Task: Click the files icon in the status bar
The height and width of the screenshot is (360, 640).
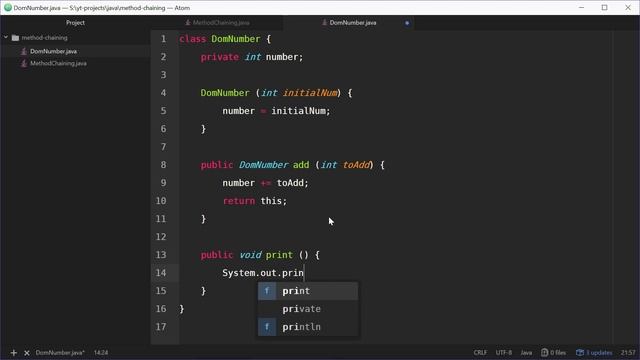Action: pos(544,353)
